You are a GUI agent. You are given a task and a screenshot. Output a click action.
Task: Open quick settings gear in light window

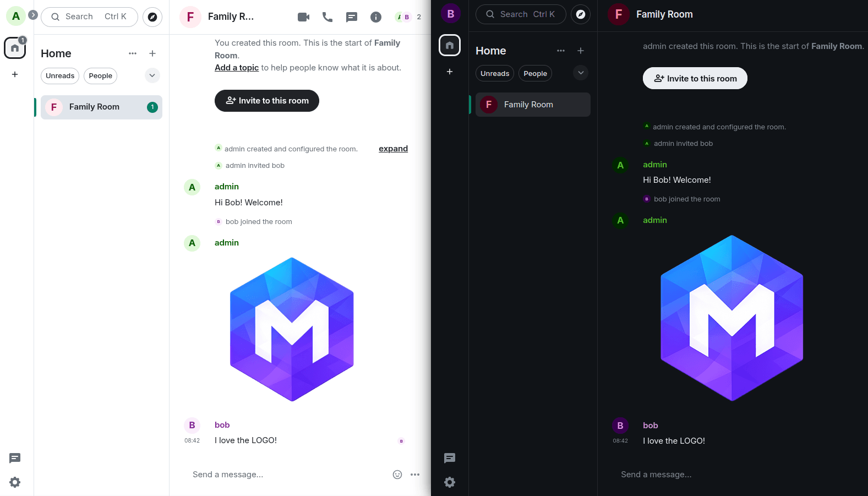click(x=15, y=482)
